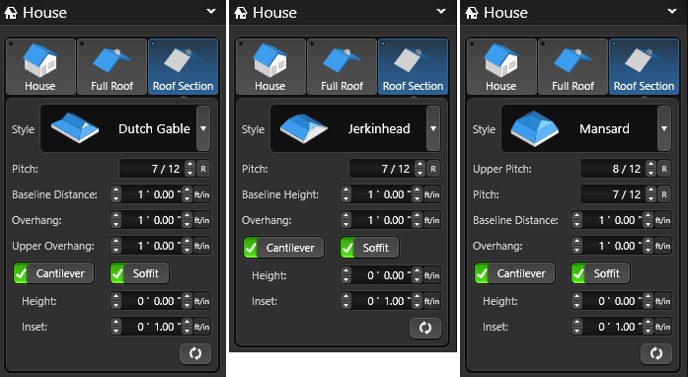688x377 pixels.
Task: Click house icon in Mansard panel header
Action: tap(471, 13)
